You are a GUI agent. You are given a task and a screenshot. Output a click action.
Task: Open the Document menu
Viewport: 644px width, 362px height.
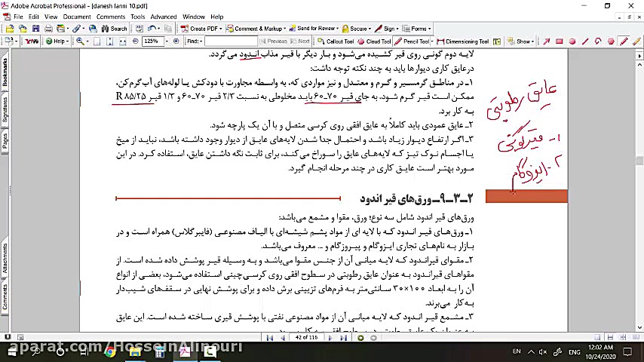77,17
